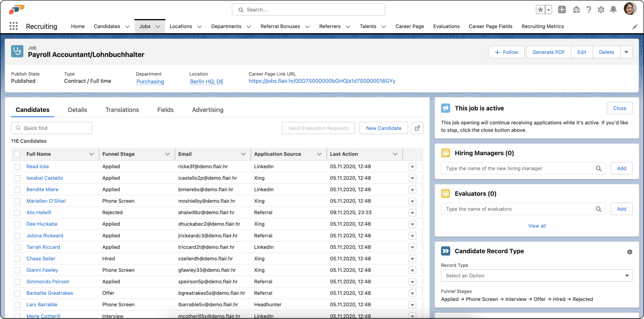Open candidates list in new window icon
The image size is (644, 319).
[417, 128]
